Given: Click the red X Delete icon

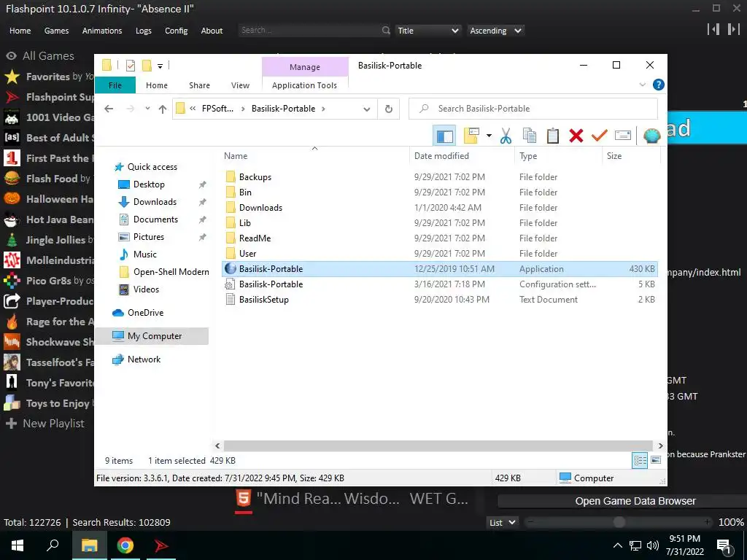Looking at the screenshot, I should click(x=576, y=136).
